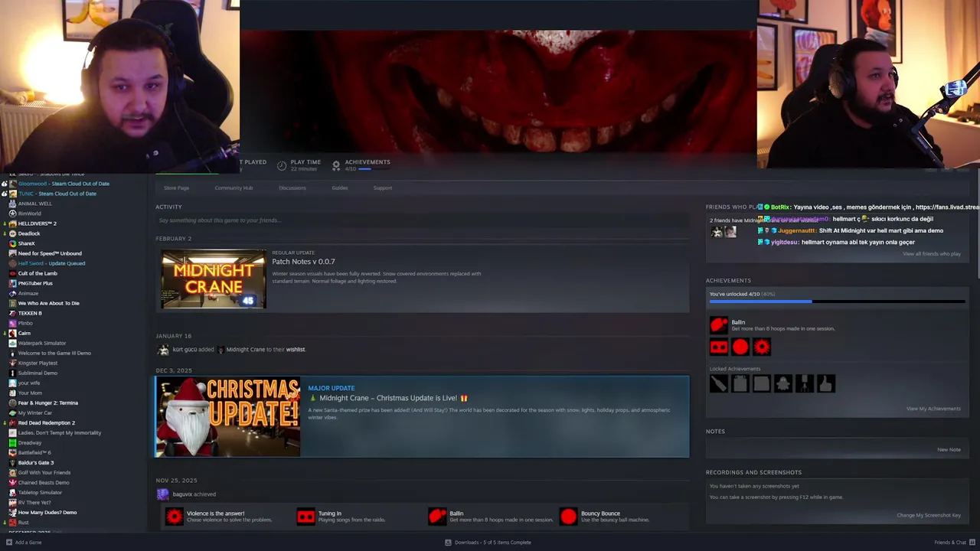Click the spiky red burst achievement icon
The height and width of the screenshot is (551, 980).
[761, 347]
